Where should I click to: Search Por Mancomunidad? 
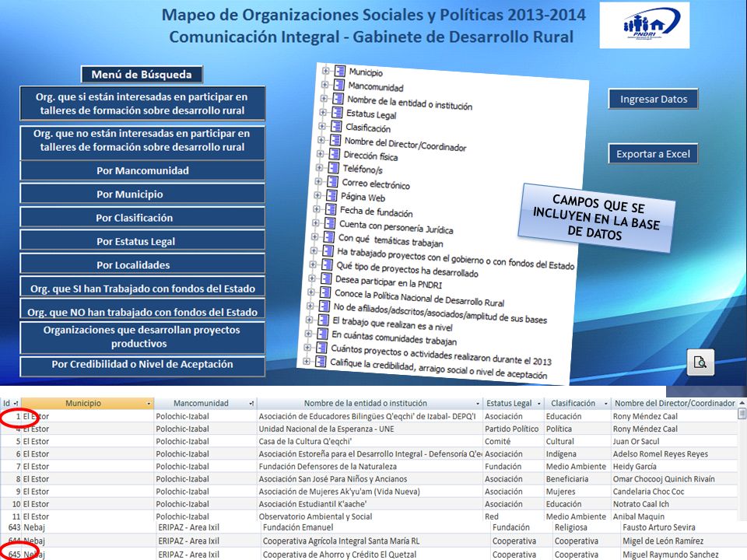coord(142,170)
